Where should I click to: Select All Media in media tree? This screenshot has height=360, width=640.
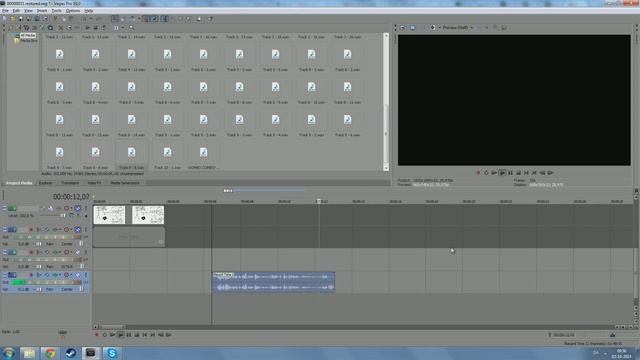click(28, 36)
